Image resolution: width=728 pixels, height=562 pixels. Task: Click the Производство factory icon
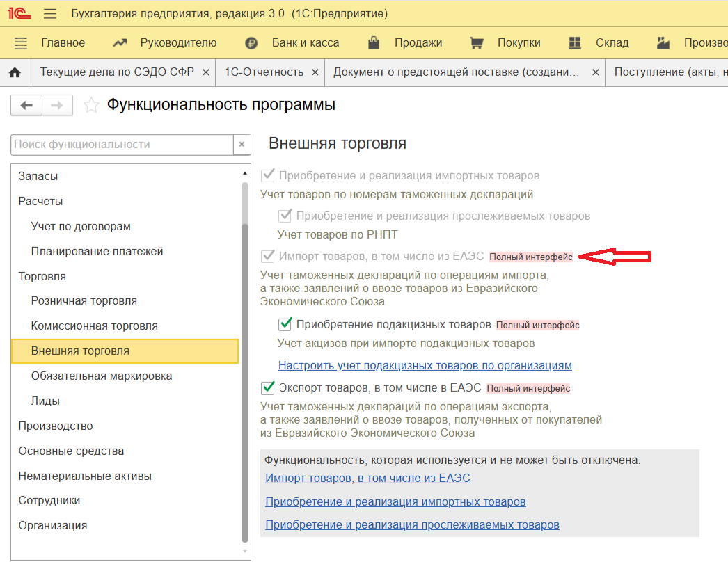tap(663, 43)
